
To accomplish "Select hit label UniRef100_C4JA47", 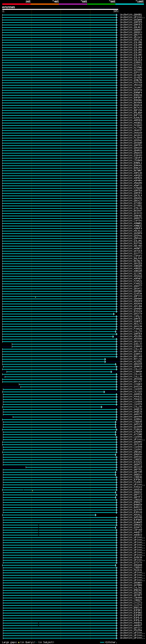I will pyautogui.click(x=131, y=87).
